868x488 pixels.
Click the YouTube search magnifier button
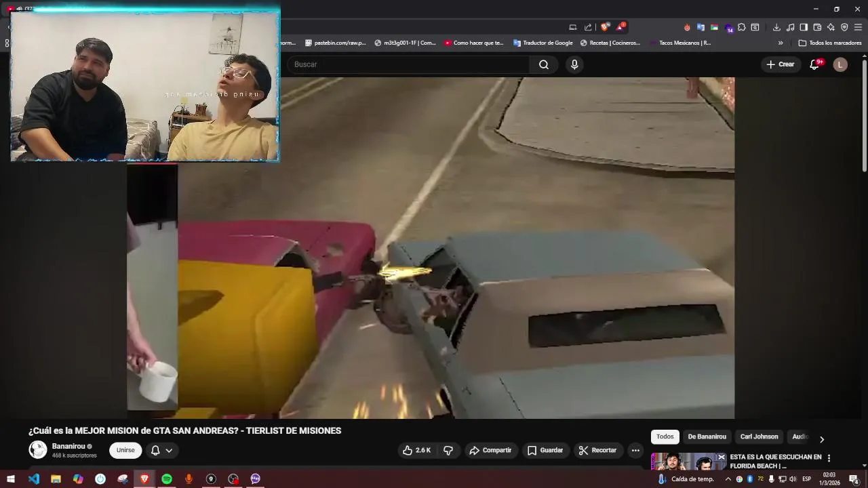(544, 64)
